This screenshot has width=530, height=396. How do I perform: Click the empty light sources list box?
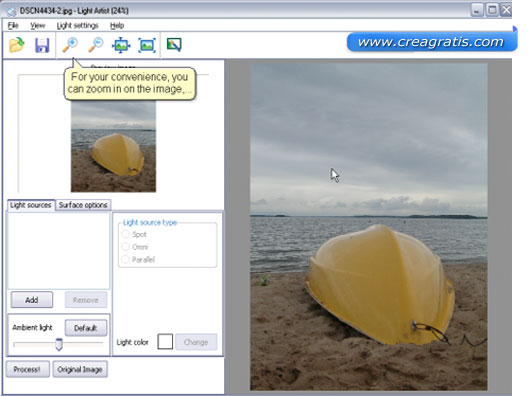coord(59,250)
